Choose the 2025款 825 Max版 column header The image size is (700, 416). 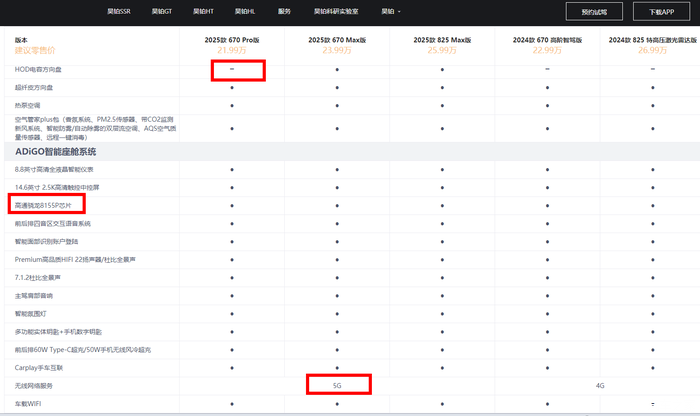coord(444,39)
